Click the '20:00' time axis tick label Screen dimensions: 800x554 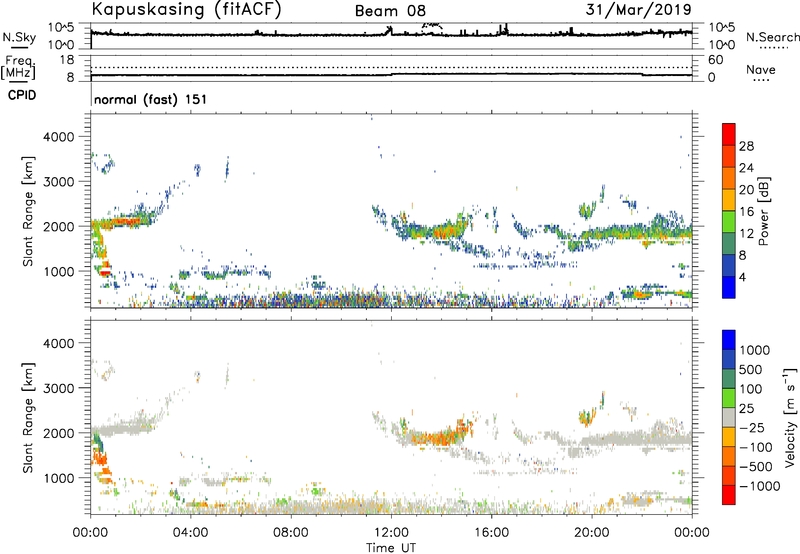(x=591, y=533)
